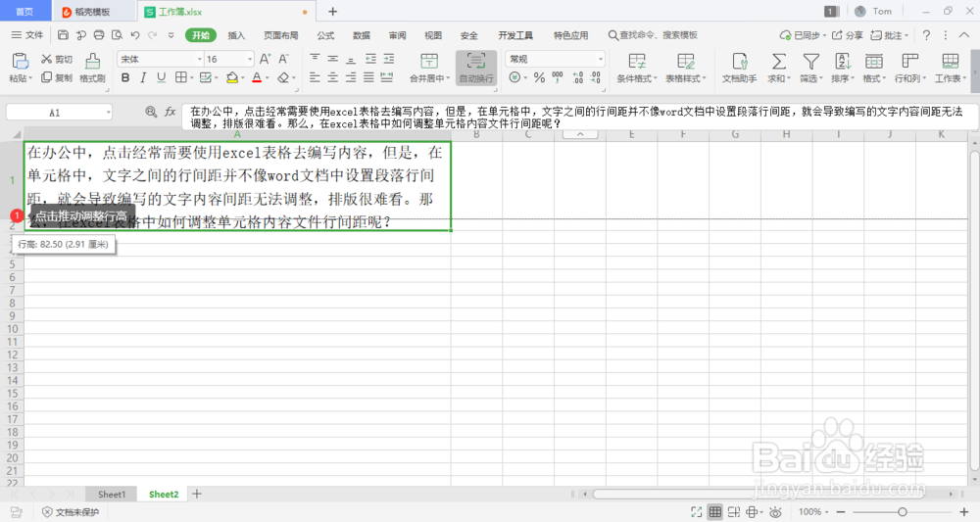Toggle align text left

[315, 77]
